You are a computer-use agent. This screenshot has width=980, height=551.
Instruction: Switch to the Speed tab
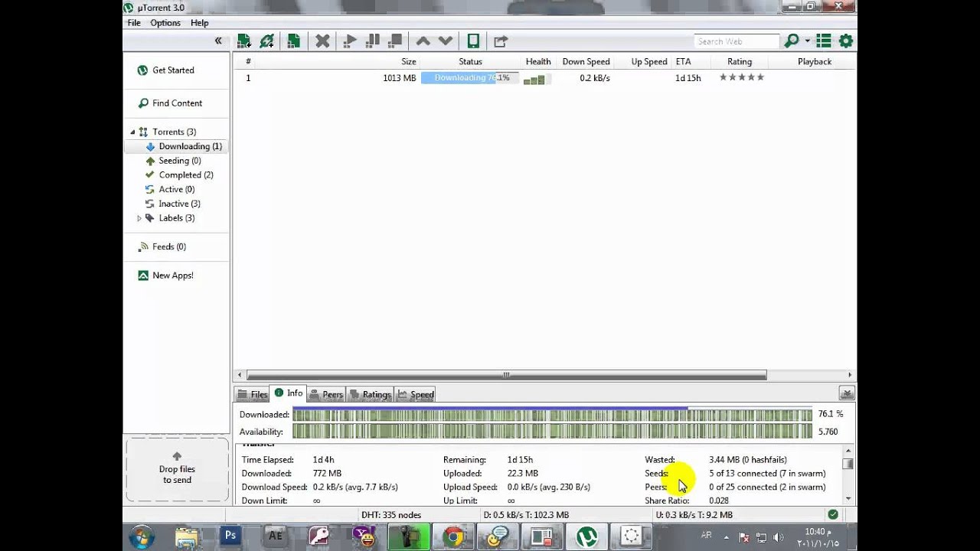coord(416,395)
